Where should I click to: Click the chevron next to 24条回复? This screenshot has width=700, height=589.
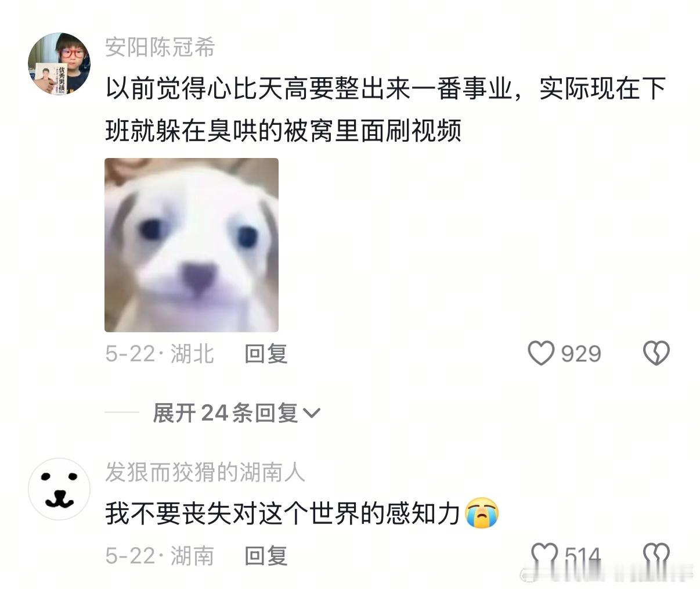pos(312,414)
